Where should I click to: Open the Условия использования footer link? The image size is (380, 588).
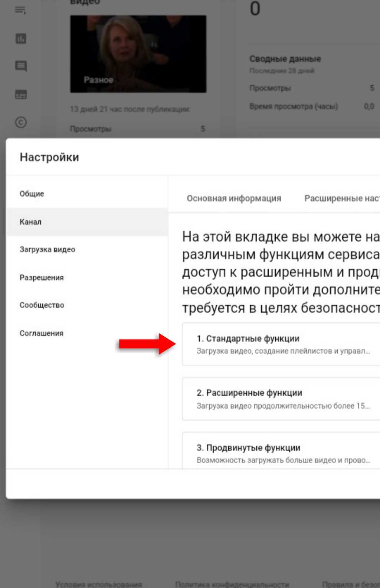click(99, 584)
